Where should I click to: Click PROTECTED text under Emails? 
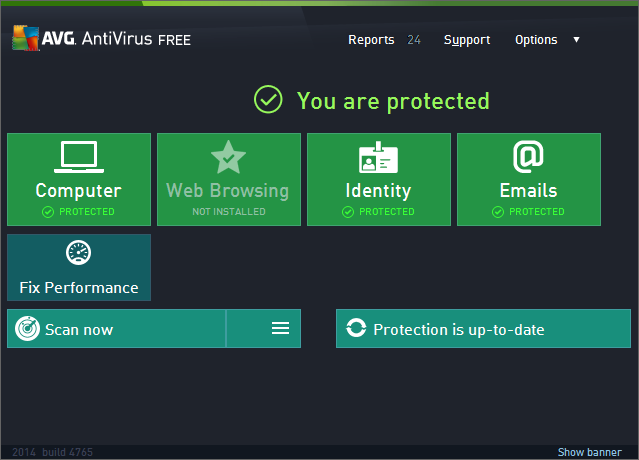pyautogui.click(x=537, y=212)
